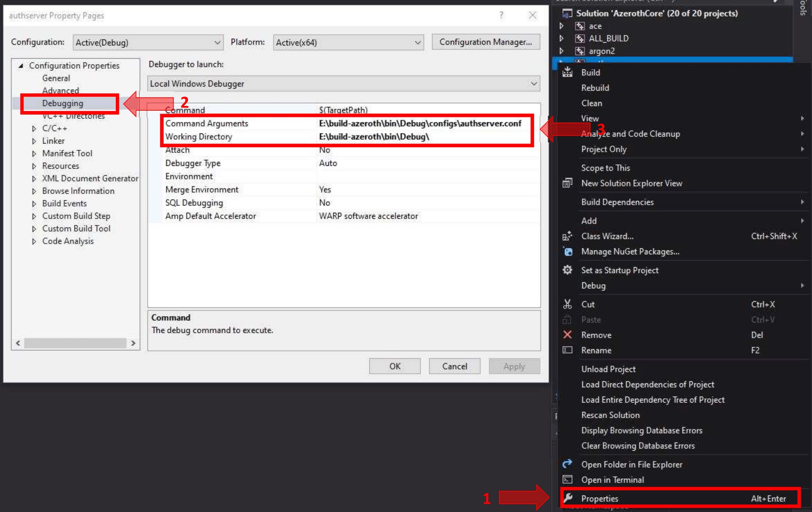Click the Build icon in context menu
812x512 pixels.
pos(567,72)
